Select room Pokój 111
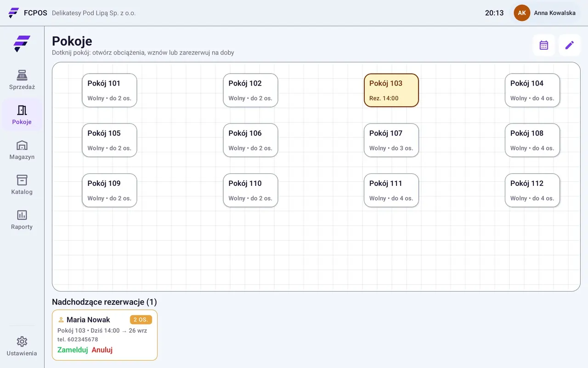This screenshot has width=588, height=368. click(391, 190)
